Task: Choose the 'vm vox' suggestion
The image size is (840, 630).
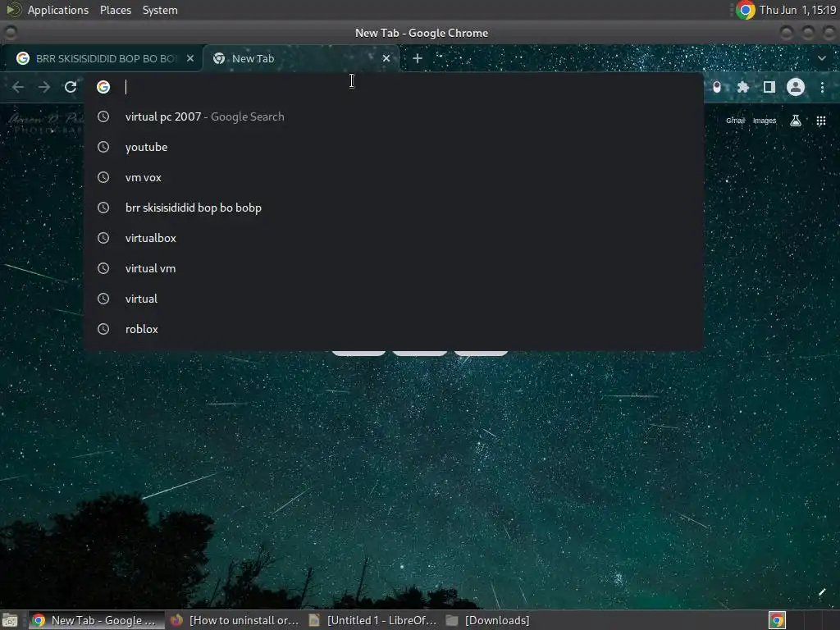Action: click(x=394, y=177)
